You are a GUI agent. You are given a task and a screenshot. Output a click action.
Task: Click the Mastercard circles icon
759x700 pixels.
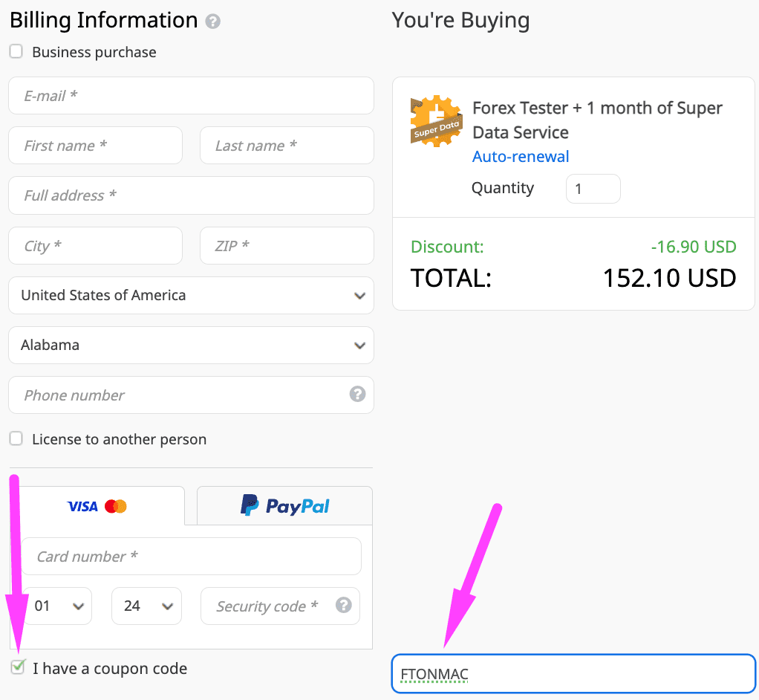pos(115,505)
